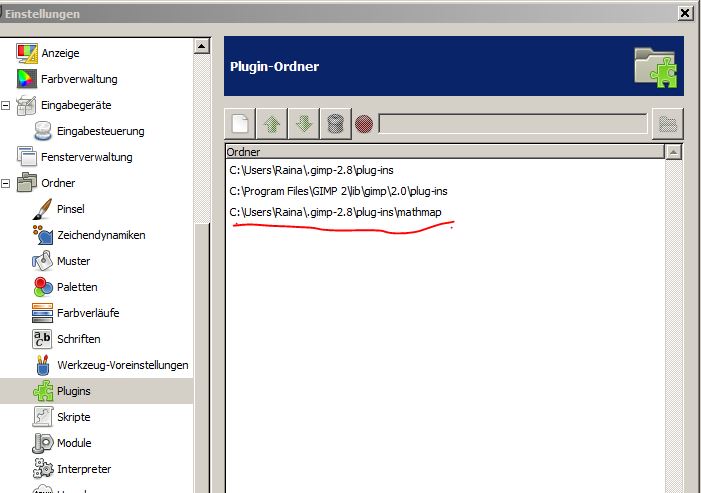Click the Eingabegeräte devices icon
The height and width of the screenshot is (493, 701).
26,105
